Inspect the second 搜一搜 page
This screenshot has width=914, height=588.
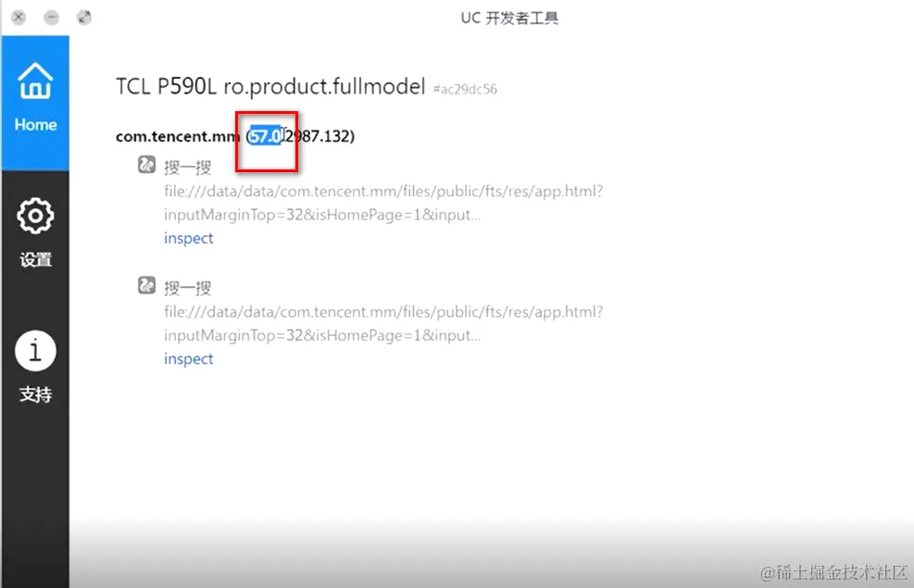click(x=188, y=359)
